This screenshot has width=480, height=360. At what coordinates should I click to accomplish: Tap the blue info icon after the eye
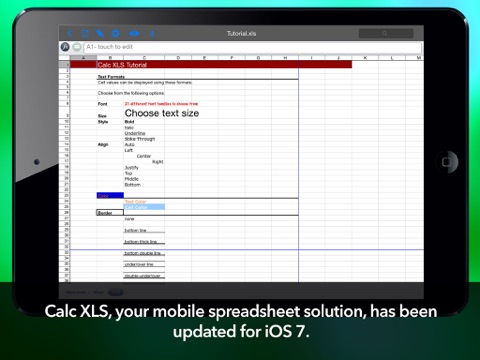(152, 33)
